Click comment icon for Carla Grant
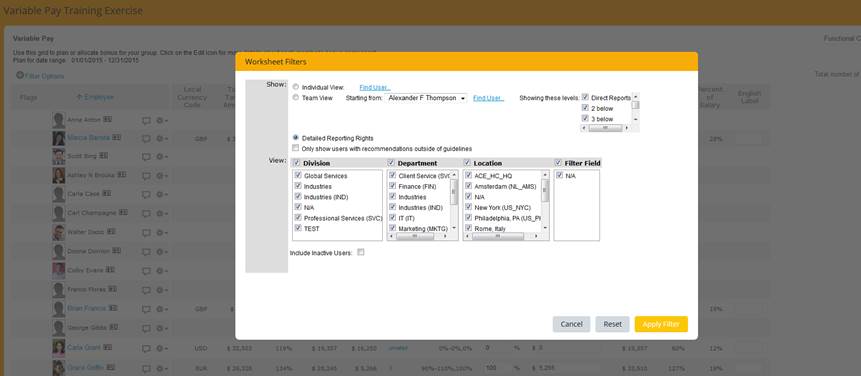This screenshot has height=376, width=861. click(146, 348)
